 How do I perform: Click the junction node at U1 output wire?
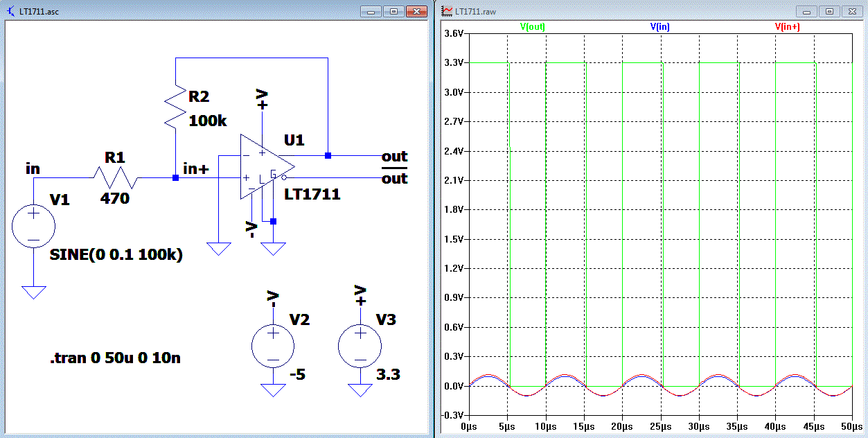tap(328, 156)
